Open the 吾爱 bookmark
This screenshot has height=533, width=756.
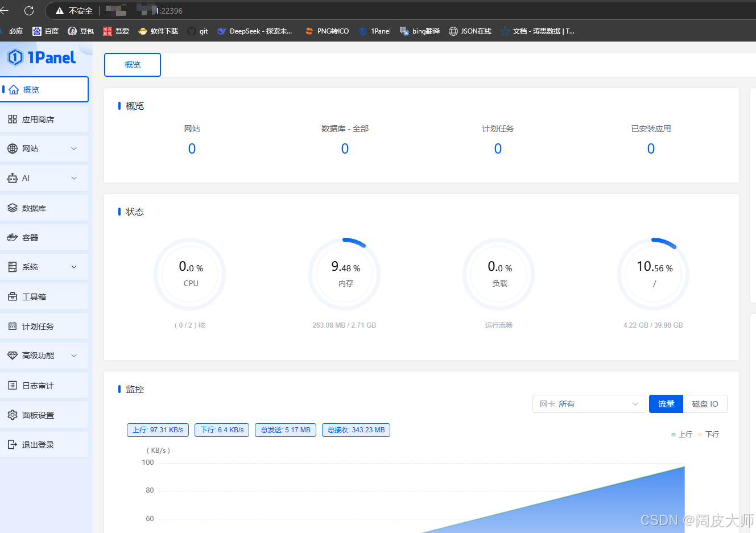(x=116, y=31)
